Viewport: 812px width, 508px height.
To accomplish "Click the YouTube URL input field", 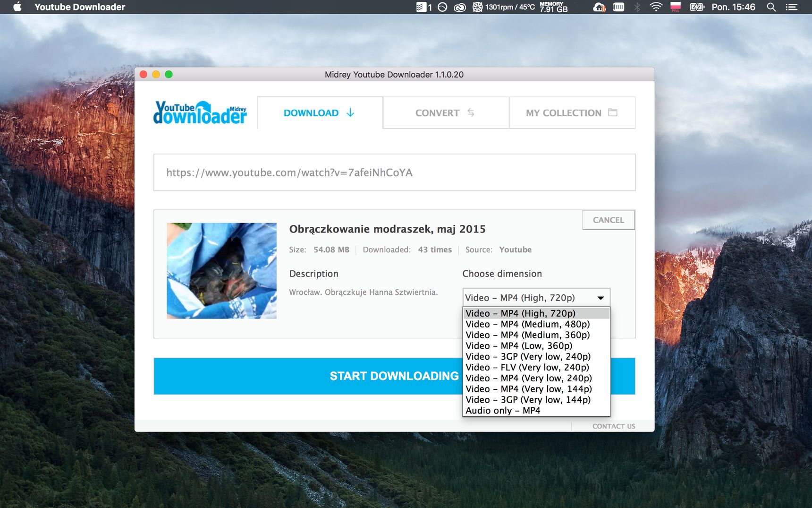I will point(394,172).
